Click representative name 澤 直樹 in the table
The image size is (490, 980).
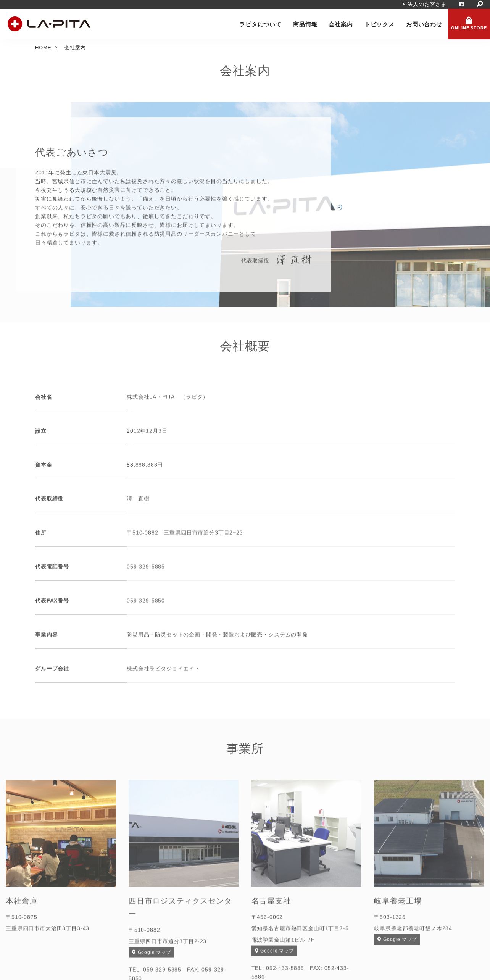138,499
